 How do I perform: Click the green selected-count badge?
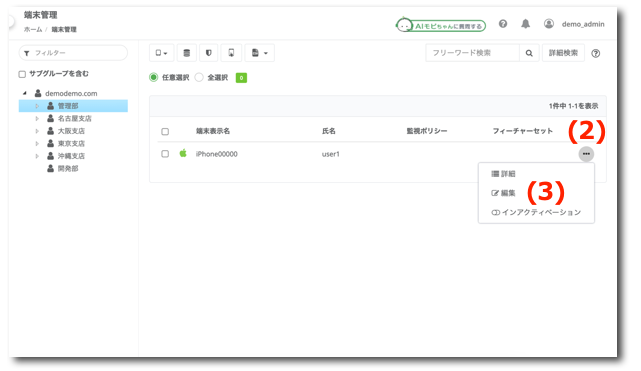click(x=241, y=78)
